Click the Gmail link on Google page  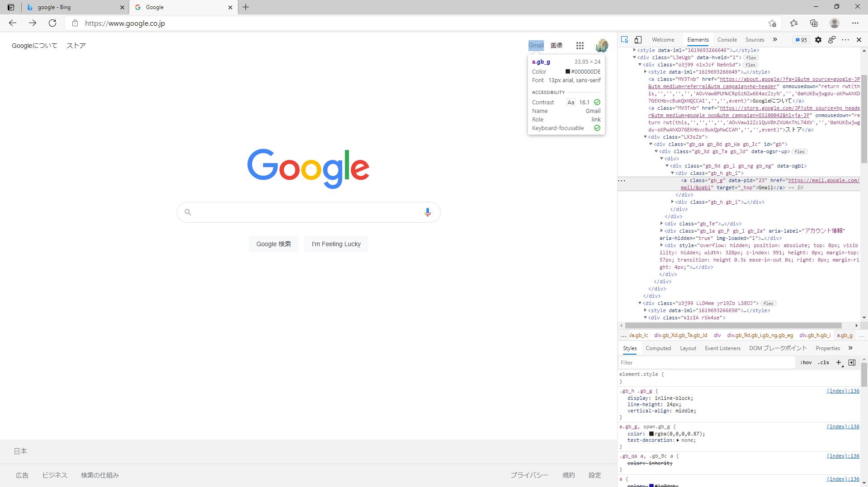point(536,45)
